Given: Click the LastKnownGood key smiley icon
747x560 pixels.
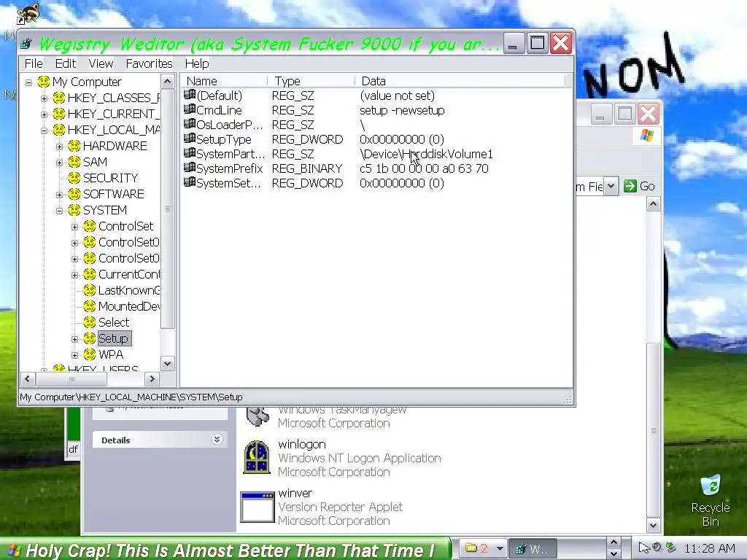Looking at the screenshot, I should tap(90, 290).
